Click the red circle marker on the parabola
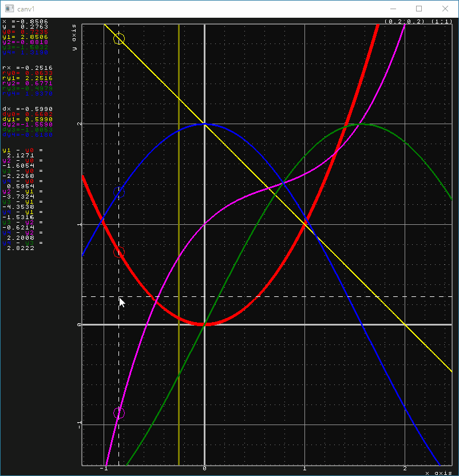Viewport: 459px width, 476px height. (119, 252)
